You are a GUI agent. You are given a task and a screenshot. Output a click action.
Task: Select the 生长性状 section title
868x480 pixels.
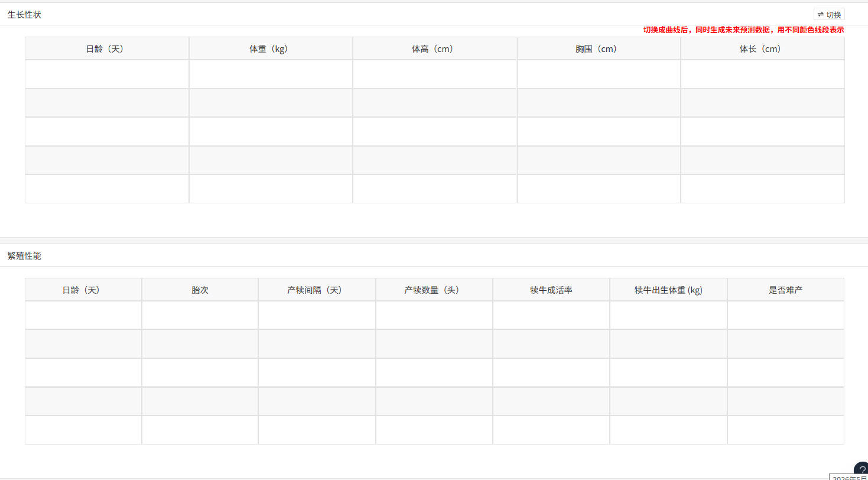pyautogui.click(x=24, y=15)
